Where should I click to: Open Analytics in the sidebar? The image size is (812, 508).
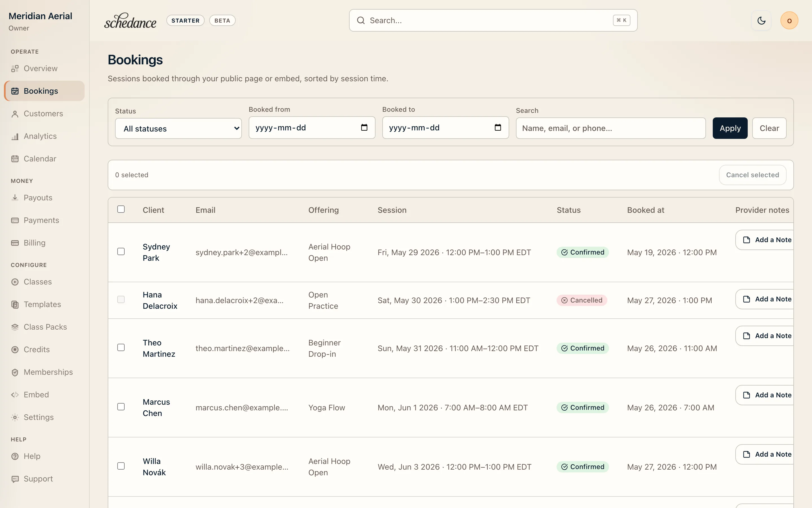tap(44, 136)
